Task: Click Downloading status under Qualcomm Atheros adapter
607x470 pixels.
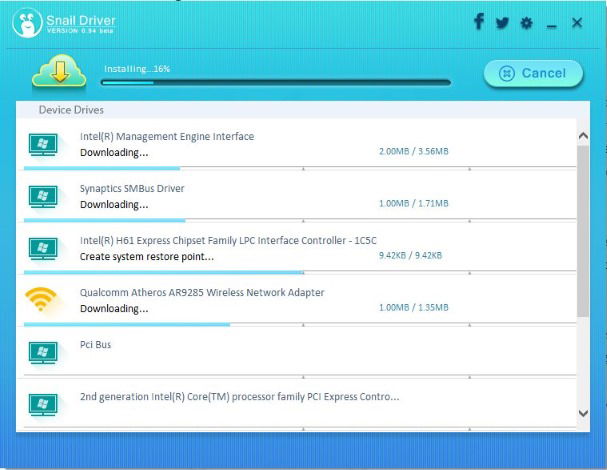Action: [114, 309]
